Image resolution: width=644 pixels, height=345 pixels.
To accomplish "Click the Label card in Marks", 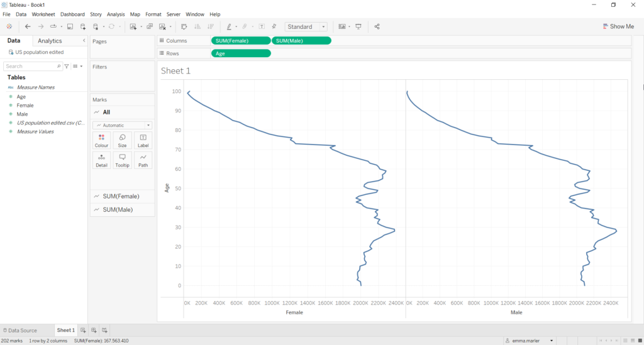I will click(x=143, y=141).
